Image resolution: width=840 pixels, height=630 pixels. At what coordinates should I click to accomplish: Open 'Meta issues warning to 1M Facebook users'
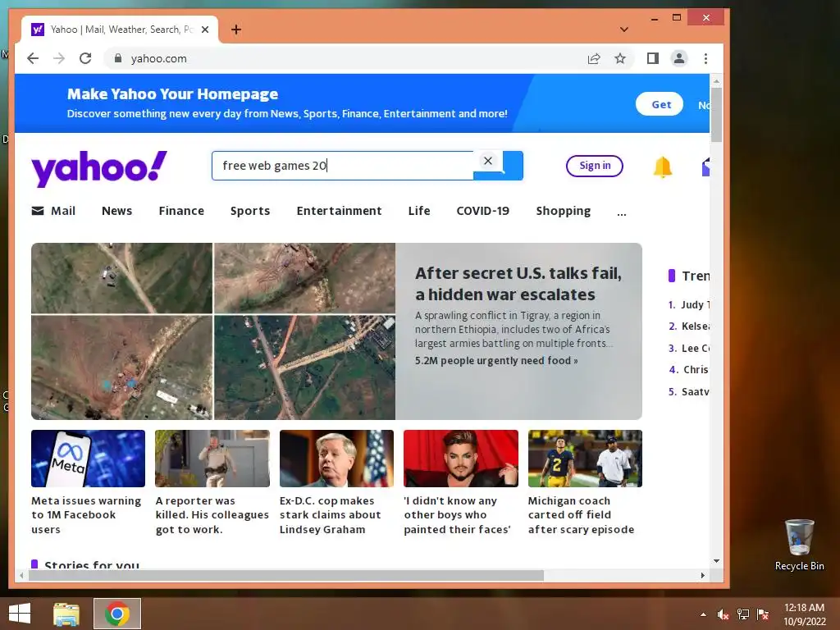click(86, 515)
